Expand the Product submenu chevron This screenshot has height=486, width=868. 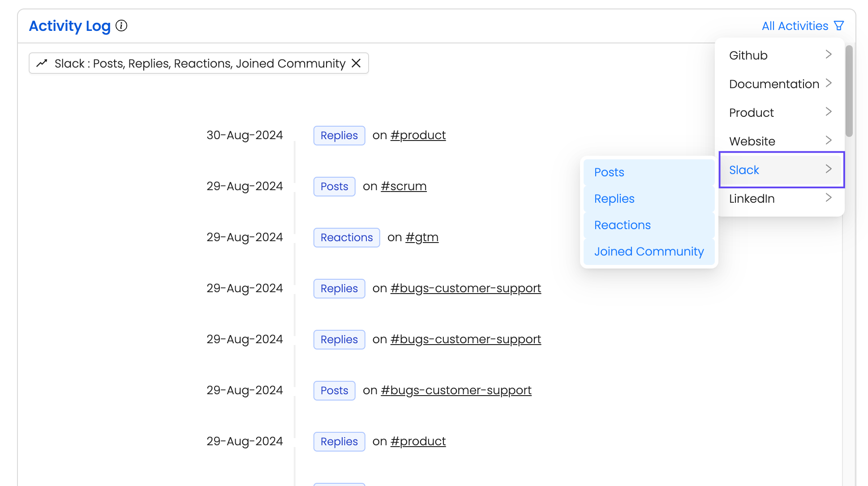(828, 112)
